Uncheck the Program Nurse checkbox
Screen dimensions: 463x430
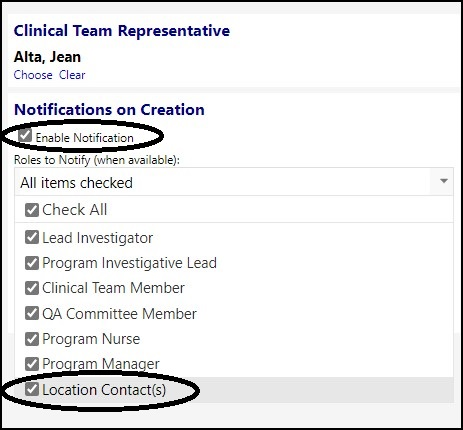(32, 339)
